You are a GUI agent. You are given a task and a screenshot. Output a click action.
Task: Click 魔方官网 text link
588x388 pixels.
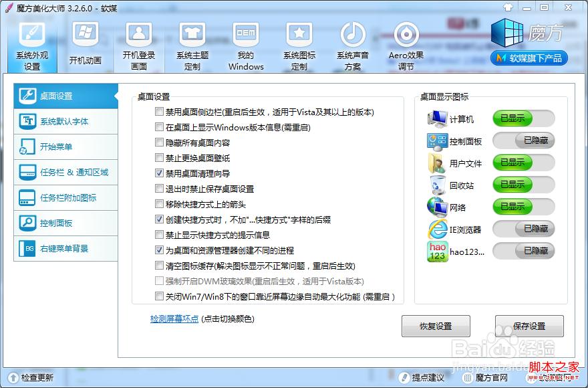(x=491, y=377)
